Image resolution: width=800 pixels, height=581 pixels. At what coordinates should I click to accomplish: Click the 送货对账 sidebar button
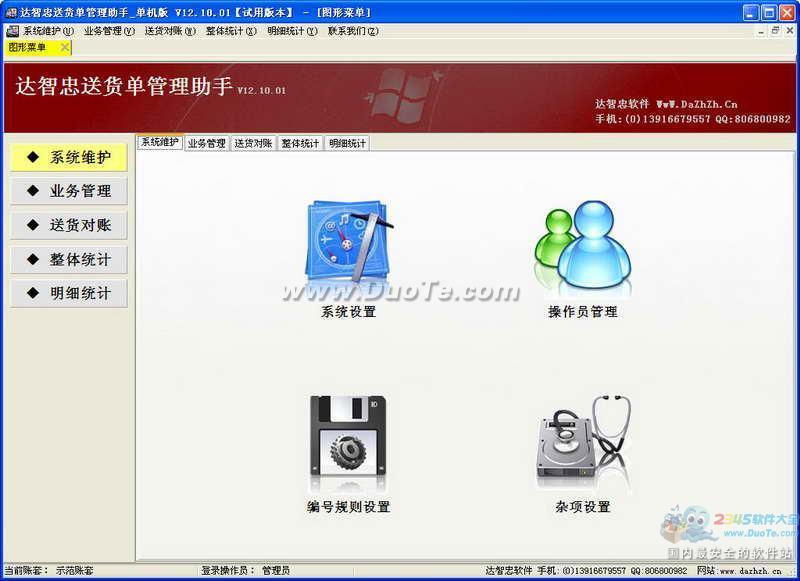(x=68, y=225)
